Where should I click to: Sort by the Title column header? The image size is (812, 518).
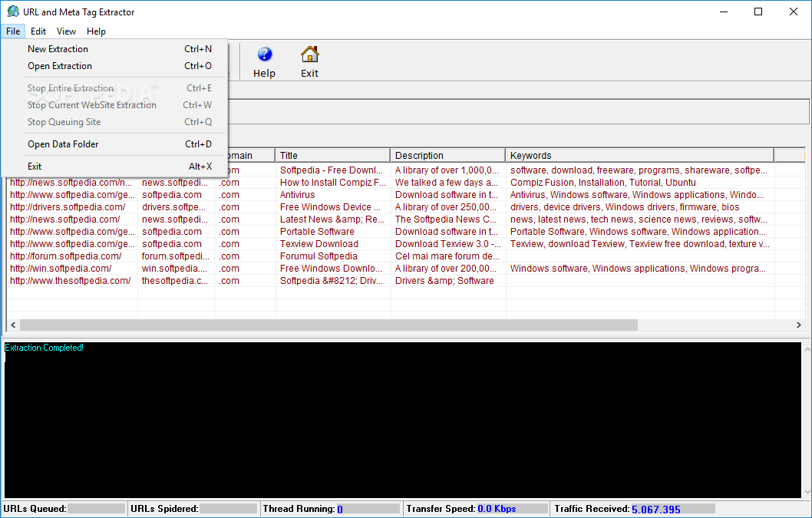[332, 155]
